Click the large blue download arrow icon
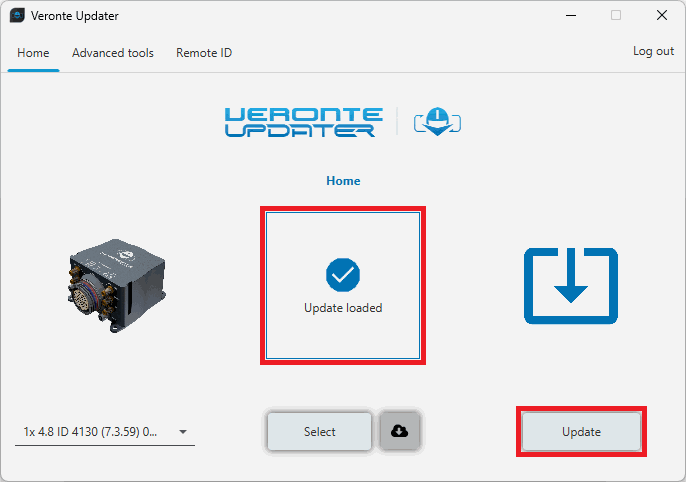 (570, 286)
